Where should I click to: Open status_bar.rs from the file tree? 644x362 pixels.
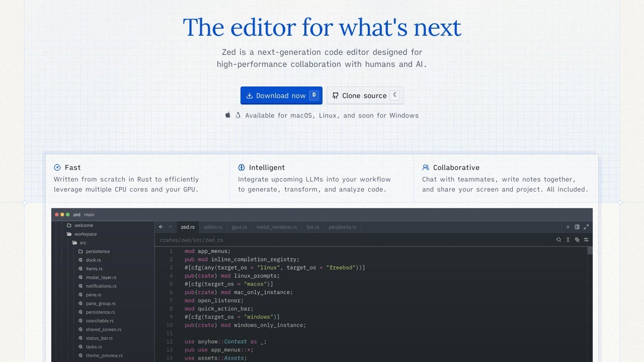pyautogui.click(x=99, y=338)
